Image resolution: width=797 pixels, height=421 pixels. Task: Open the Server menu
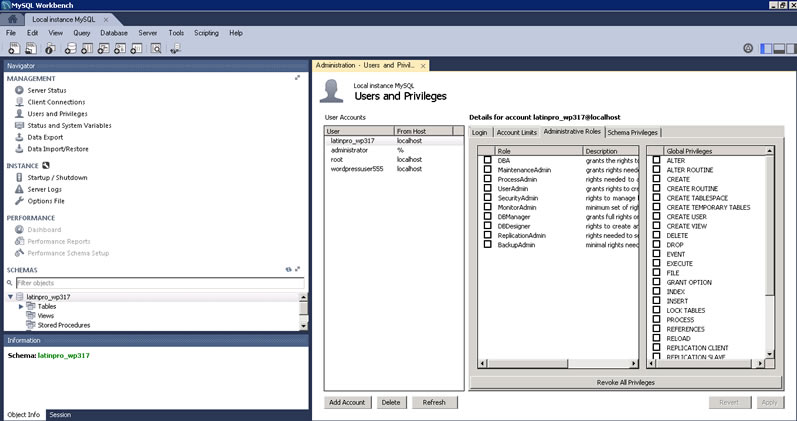click(147, 33)
